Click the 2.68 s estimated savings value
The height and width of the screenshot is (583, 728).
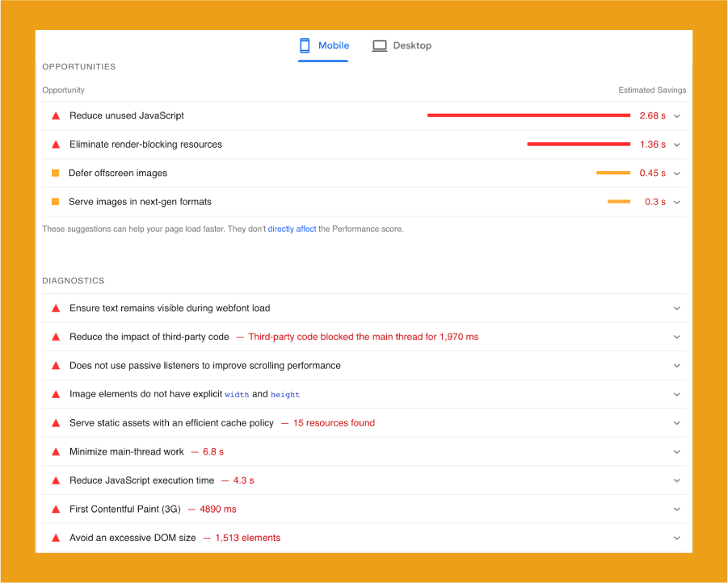pos(653,115)
